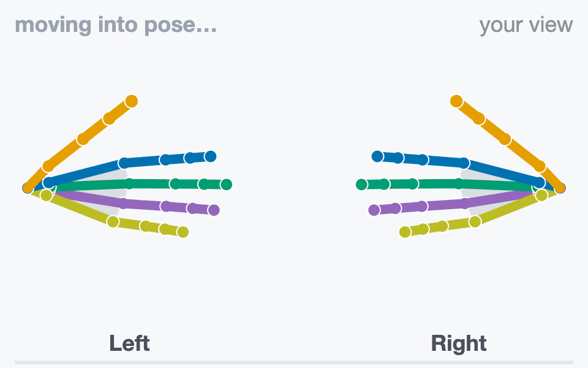588x368 pixels.
Task: Select the "Right" hand label
Action: tap(459, 343)
